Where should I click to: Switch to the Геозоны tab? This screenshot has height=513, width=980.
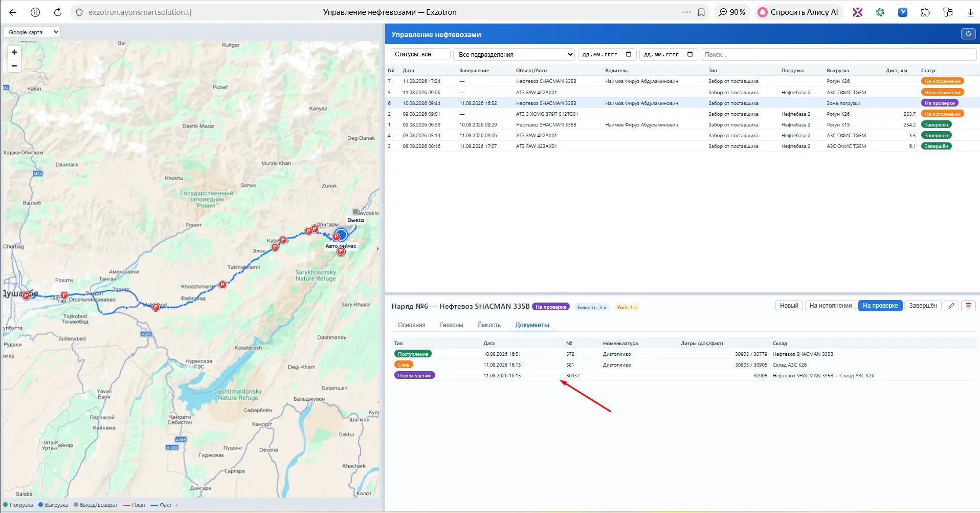tap(452, 325)
